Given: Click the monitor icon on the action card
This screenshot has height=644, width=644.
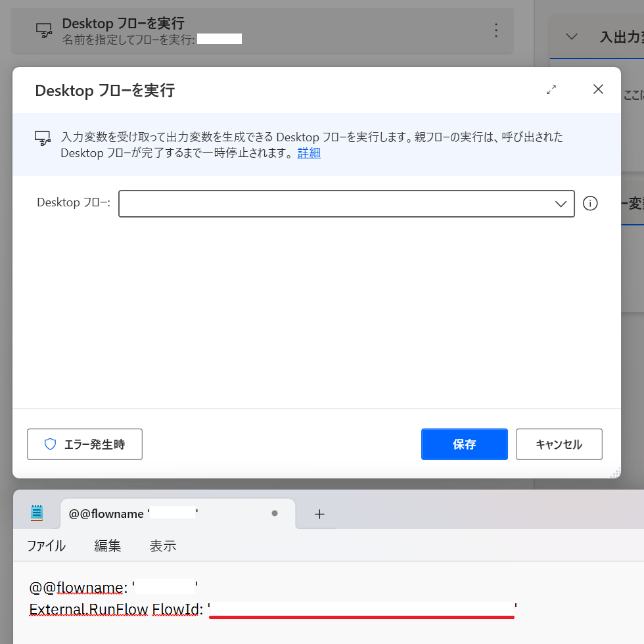Looking at the screenshot, I should click(x=44, y=30).
